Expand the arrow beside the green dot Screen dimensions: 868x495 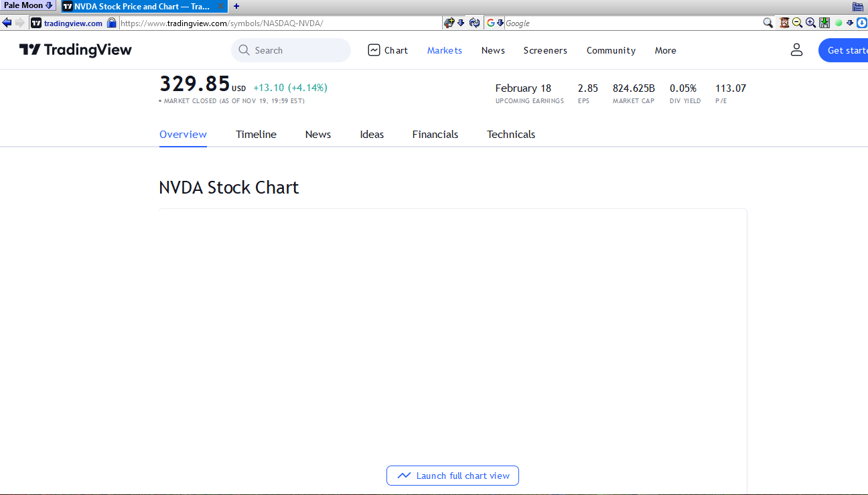[x=850, y=23]
